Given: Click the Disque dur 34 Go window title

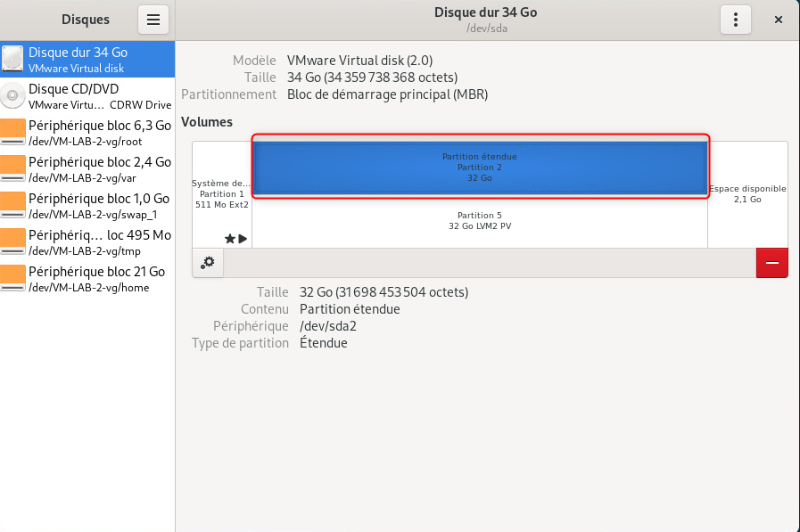Looking at the screenshot, I should tap(485, 12).
